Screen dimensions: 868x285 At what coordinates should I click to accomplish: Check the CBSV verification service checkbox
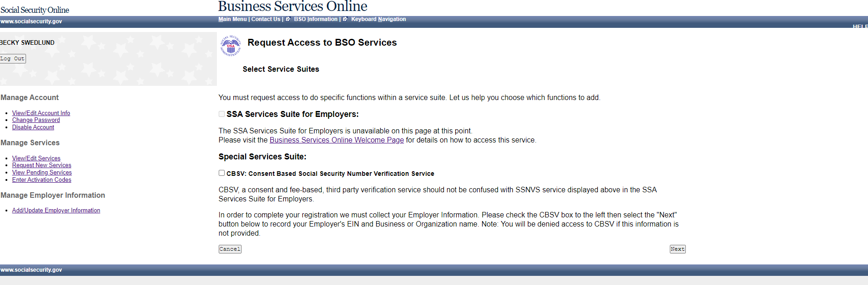221,173
